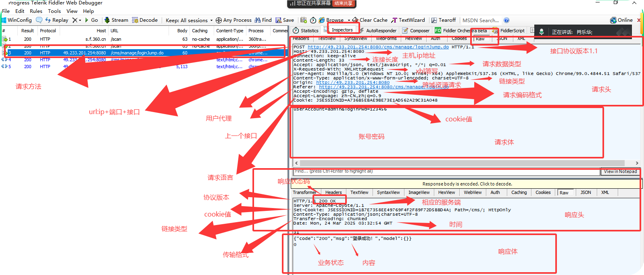Open the TextWizard tool
The width and height of the screenshot is (644, 275).
(408, 20)
